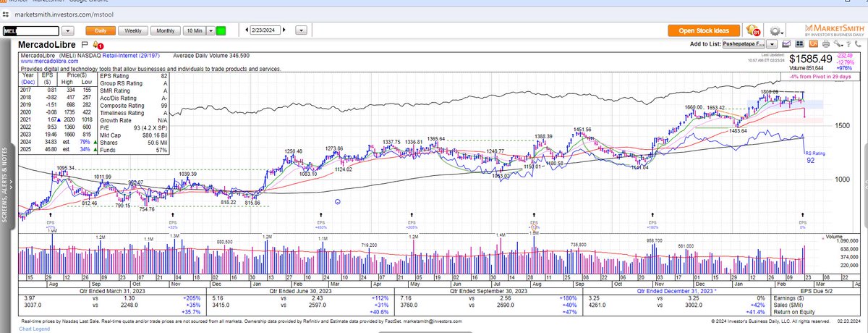Click Open Stock Ideas button
The height and width of the screenshot is (333, 868).
click(704, 30)
